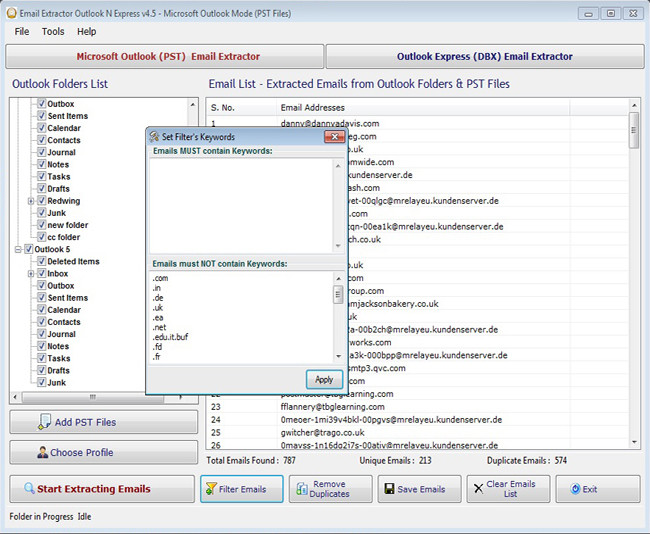The height and width of the screenshot is (534, 650).
Task: Click the NOT-contain keywords scrollbar thumb
Action: point(338,294)
